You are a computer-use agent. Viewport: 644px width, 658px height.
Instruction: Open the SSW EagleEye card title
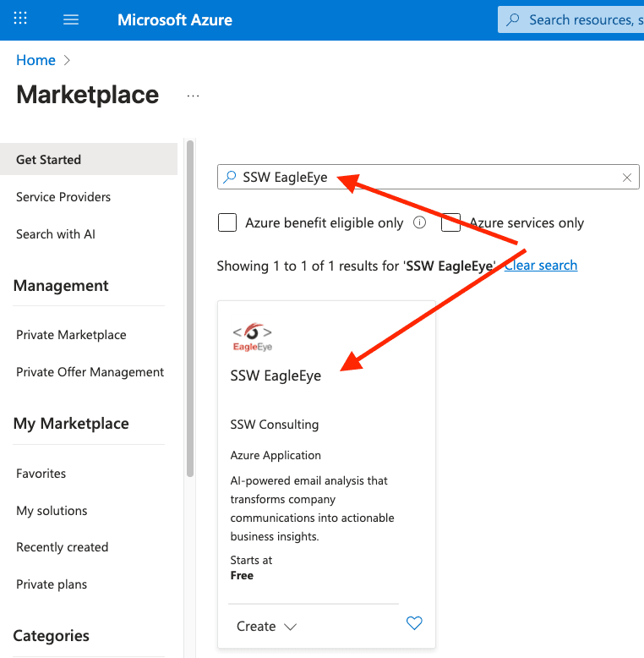[276, 376]
